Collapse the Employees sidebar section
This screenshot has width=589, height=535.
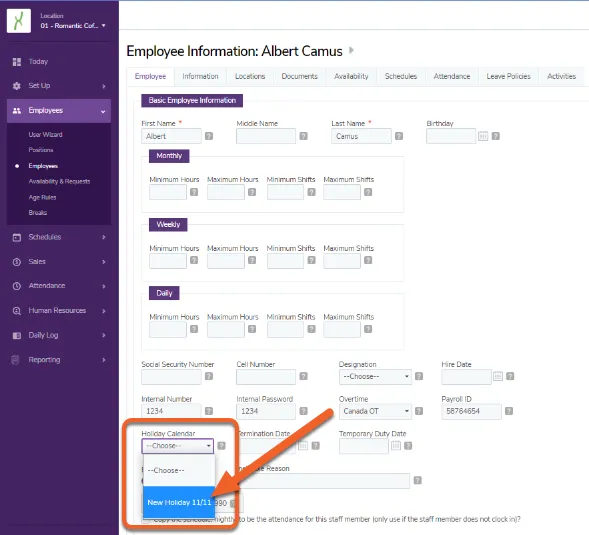[103, 112]
